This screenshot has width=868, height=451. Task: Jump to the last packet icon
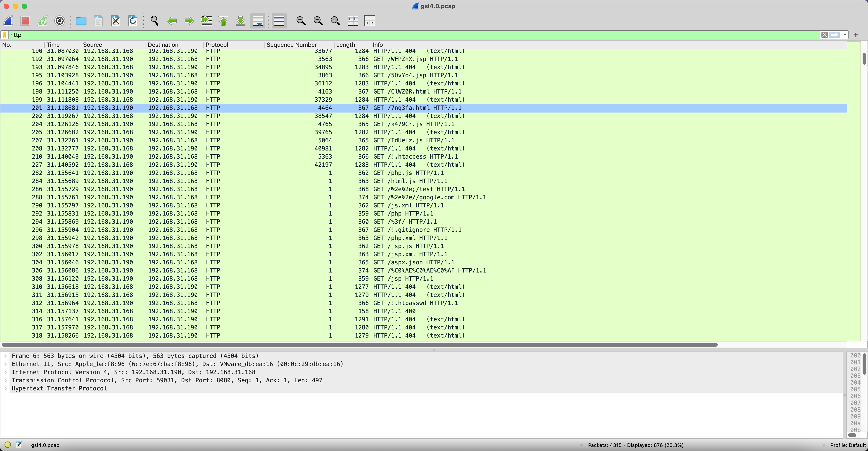pyautogui.click(x=241, y=21)
